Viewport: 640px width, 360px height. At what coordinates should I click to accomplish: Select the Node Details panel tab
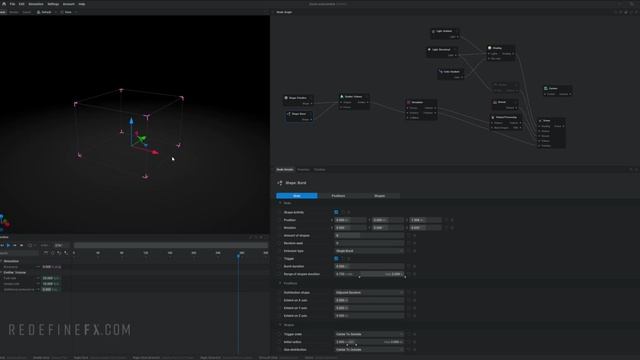tap(284, 169)
